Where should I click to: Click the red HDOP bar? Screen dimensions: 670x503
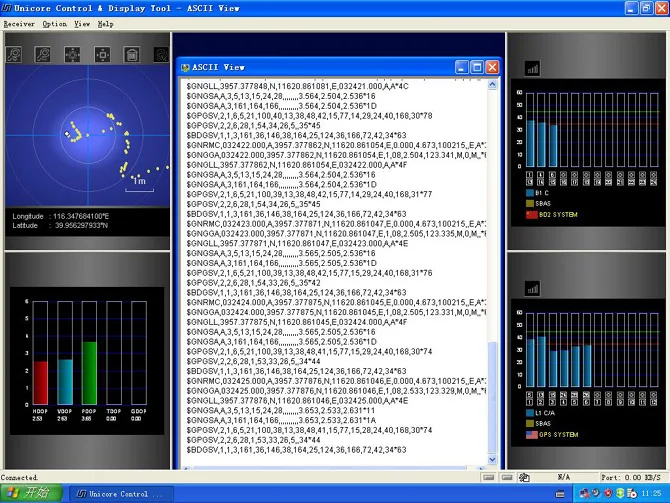coord(41,382)
